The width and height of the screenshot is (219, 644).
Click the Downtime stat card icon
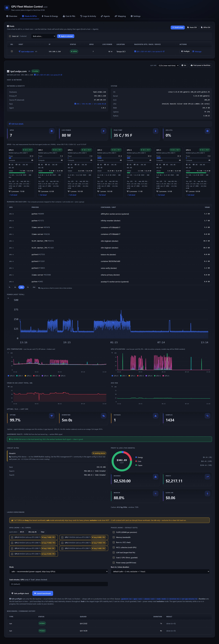tap(104, 416)
